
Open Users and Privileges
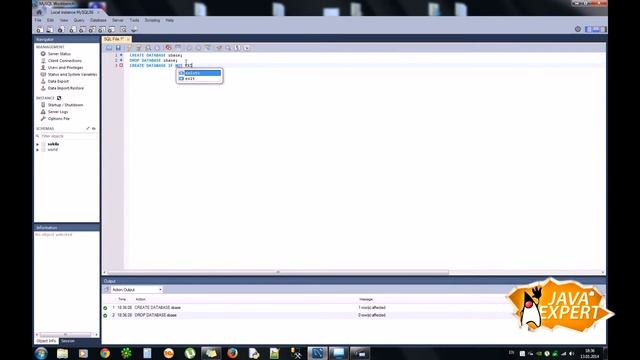click(65, 68)
